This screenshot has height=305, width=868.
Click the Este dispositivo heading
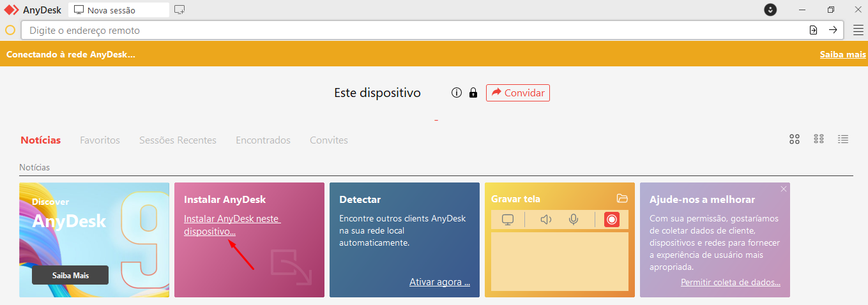coord(377,93)
